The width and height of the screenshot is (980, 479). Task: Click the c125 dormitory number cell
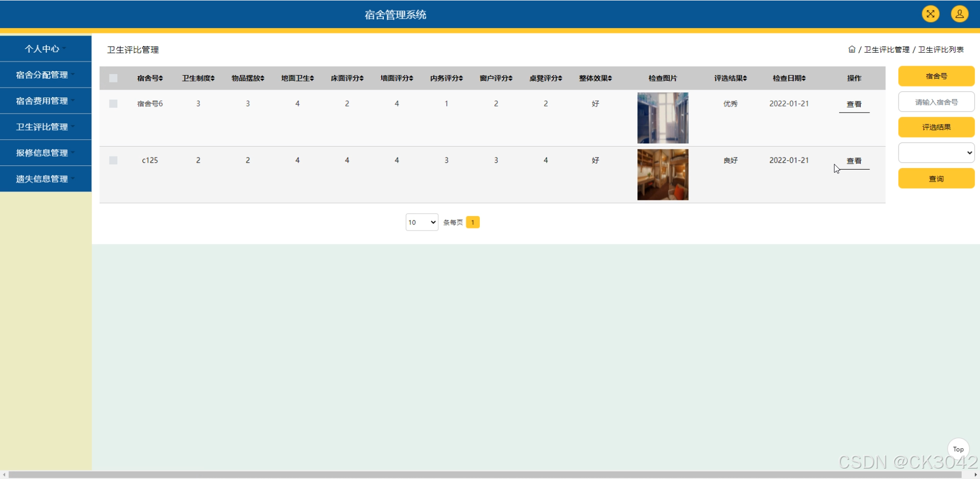[x=150, y=160]
